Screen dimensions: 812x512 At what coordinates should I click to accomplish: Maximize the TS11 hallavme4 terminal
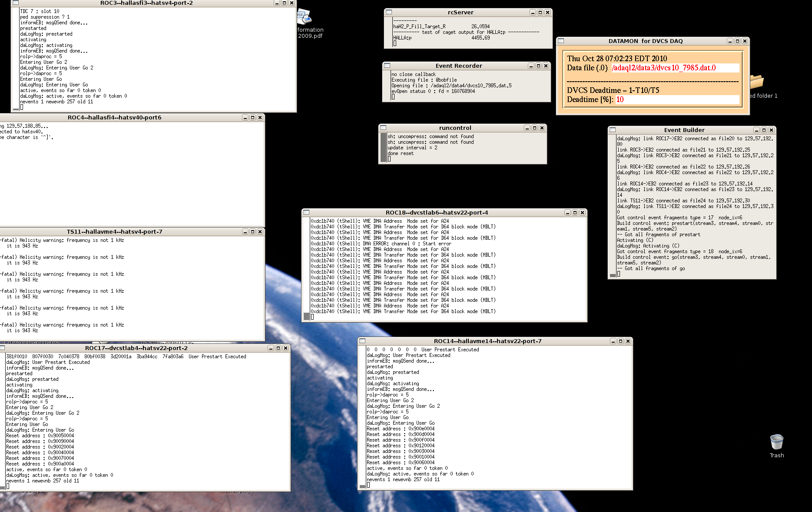click(252, 232)
